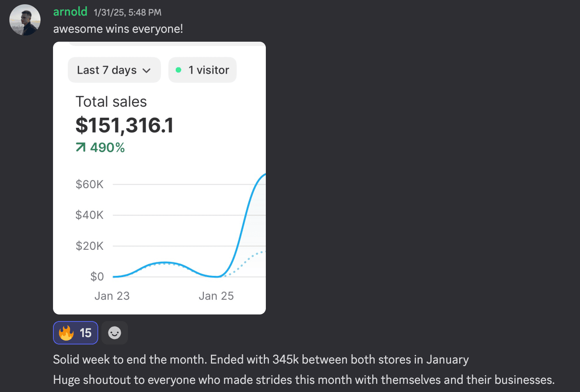Click the "Solid week to end the month" message
The height and width of the screenshot is (392, 580).
coord(260,359)
